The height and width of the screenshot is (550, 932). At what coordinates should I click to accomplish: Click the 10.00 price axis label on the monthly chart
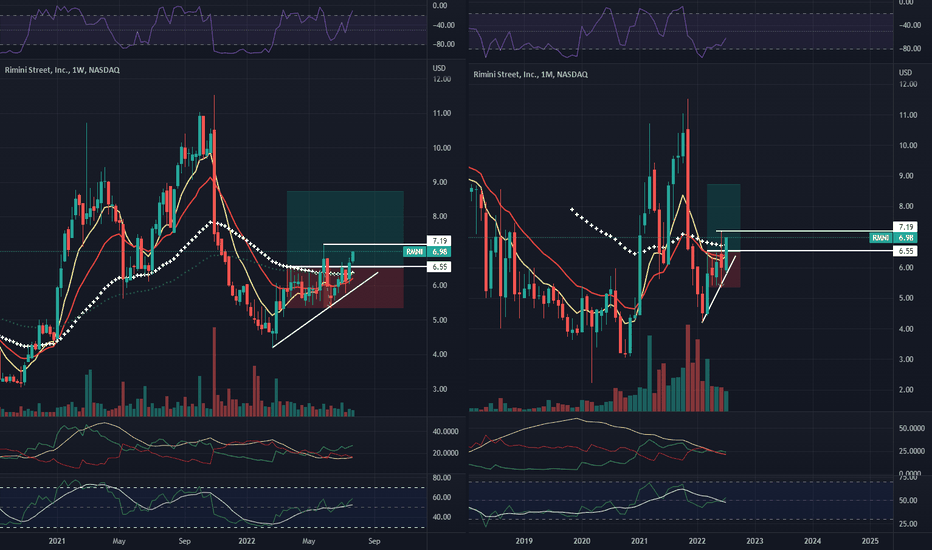pyautogui.click(x=908, y=145)
